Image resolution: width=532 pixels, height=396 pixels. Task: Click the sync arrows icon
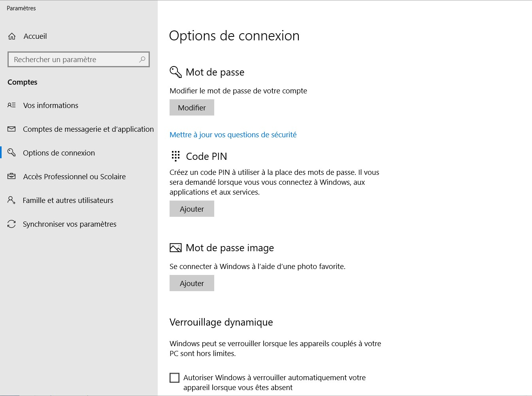(x=11, y=224)
